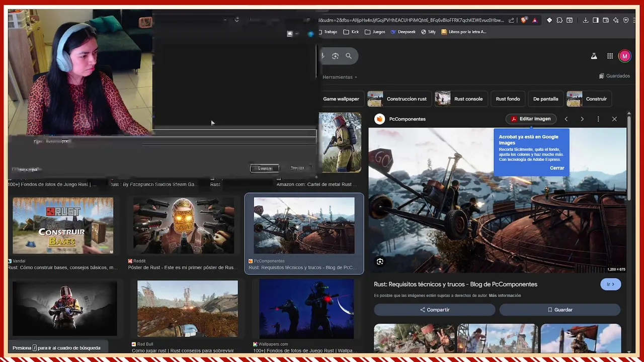Go to the previous image in the preview panel
This screenshot has width=644, height=362.
point(566,119)
